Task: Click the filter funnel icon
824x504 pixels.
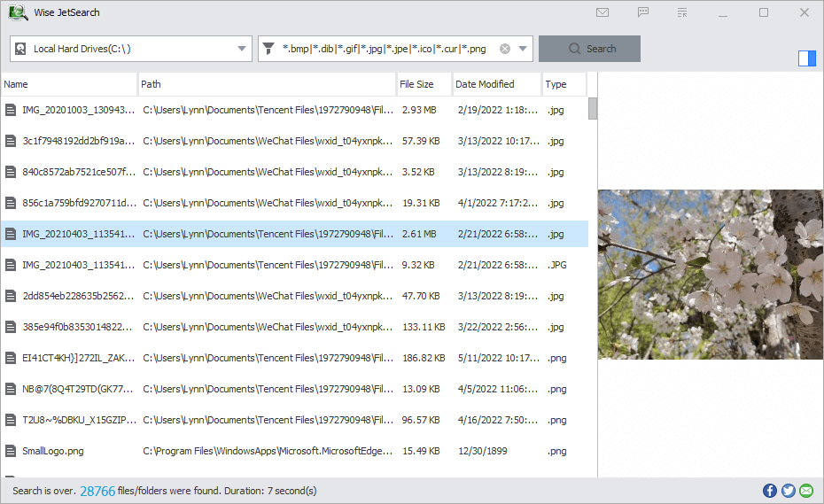Action: point(268,49)
